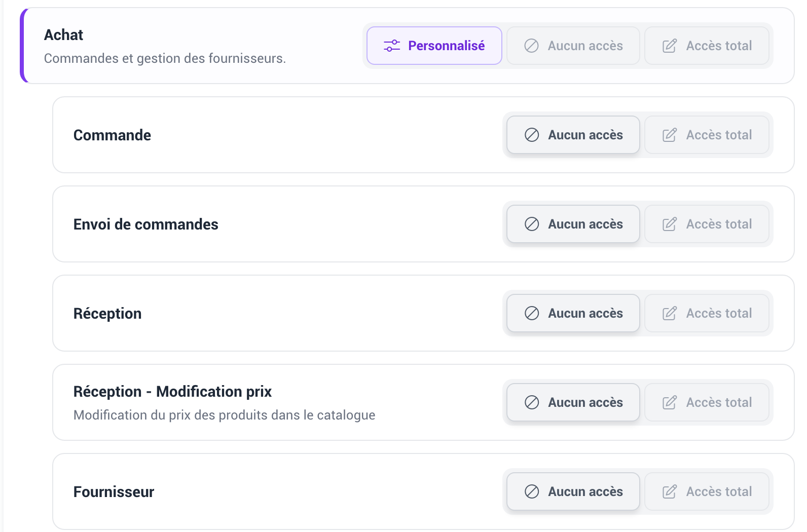Switch Fournisseur to Accès total
Viewport: 807px width, 532px height.
(707, 491)
